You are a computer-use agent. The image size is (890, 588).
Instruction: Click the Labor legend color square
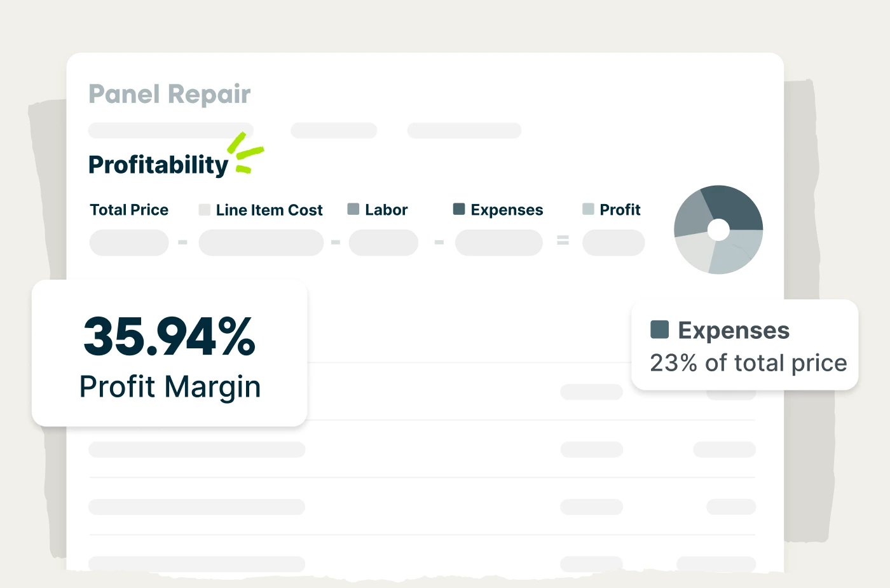pos(353,209)
